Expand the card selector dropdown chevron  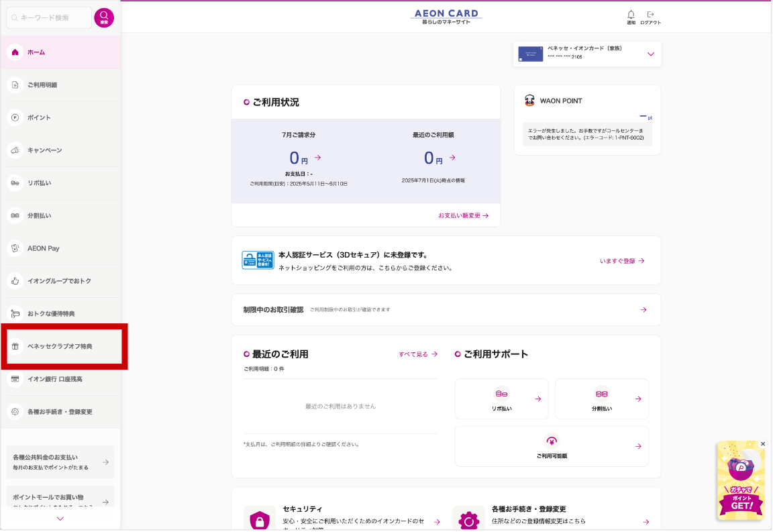[x=651, y=54]
